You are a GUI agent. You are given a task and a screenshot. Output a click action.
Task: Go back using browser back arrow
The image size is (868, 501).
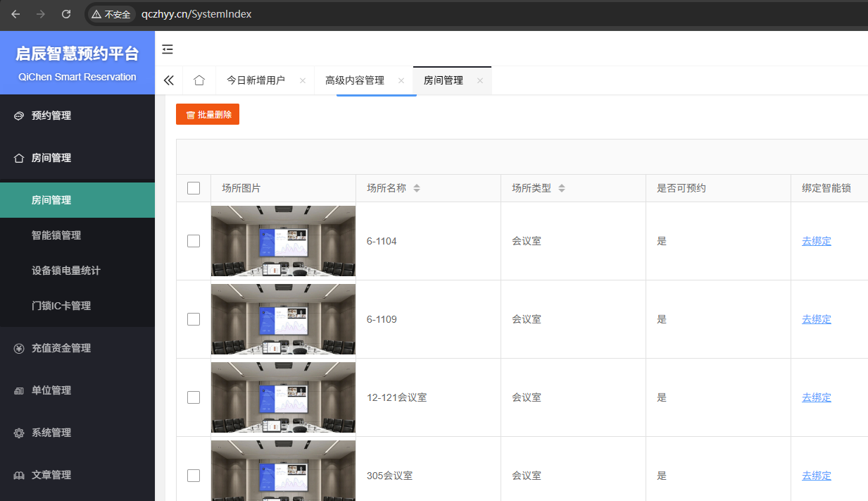pyautogui.click(x=15, y=14)
